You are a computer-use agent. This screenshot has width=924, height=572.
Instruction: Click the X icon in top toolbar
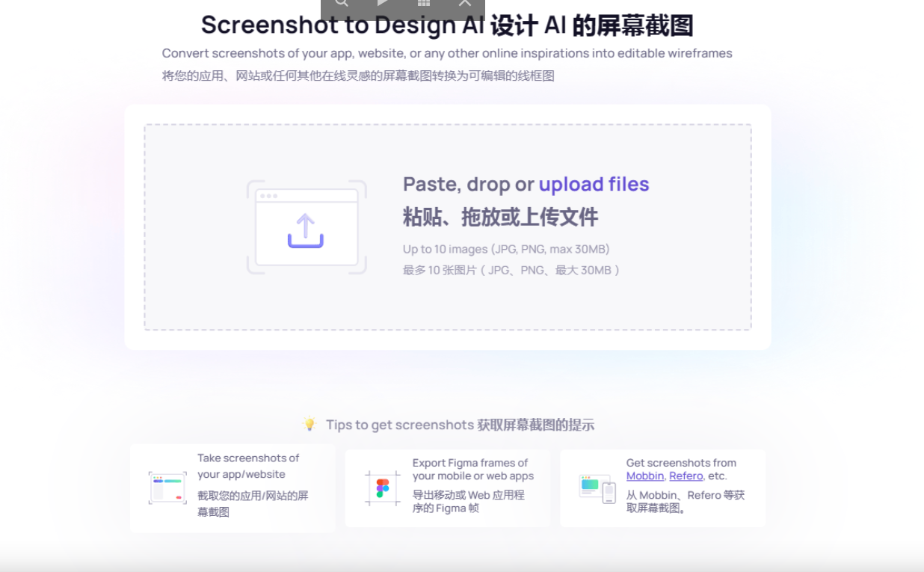[x=464, y=4]
